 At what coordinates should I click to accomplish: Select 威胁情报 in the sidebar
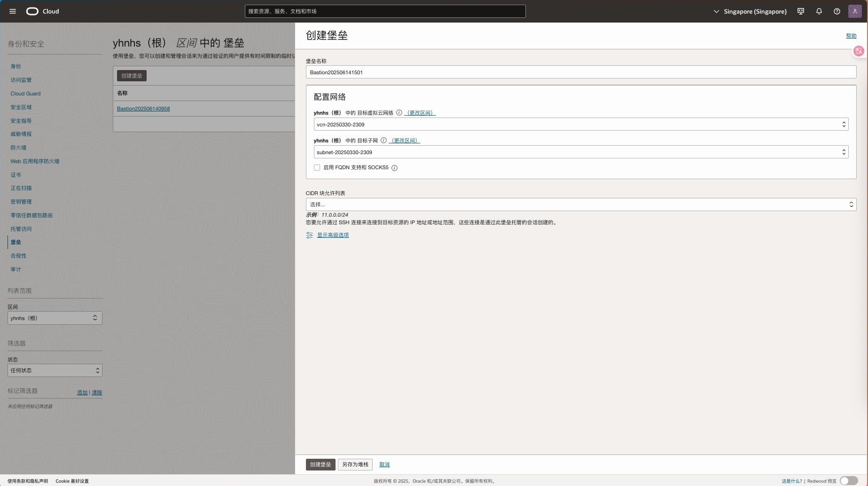pyautogui.click(x=21, y=134)
